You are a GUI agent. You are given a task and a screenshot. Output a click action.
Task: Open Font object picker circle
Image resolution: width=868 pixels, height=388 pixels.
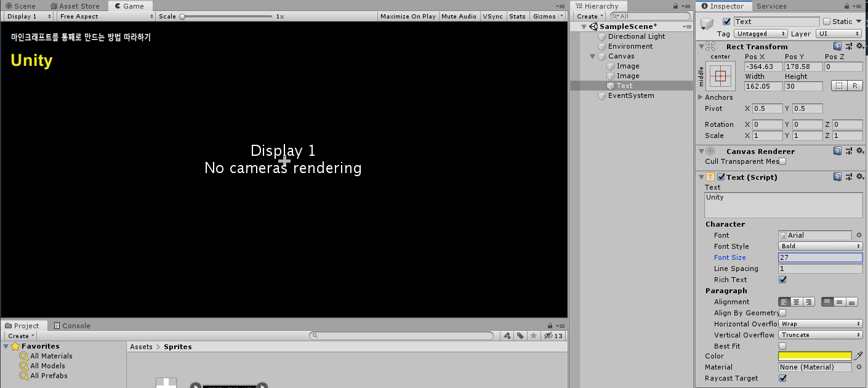pos(859,235)
